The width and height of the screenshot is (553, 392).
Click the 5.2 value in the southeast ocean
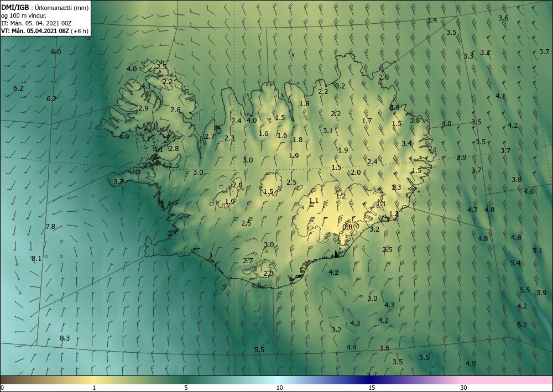[522, 325]
